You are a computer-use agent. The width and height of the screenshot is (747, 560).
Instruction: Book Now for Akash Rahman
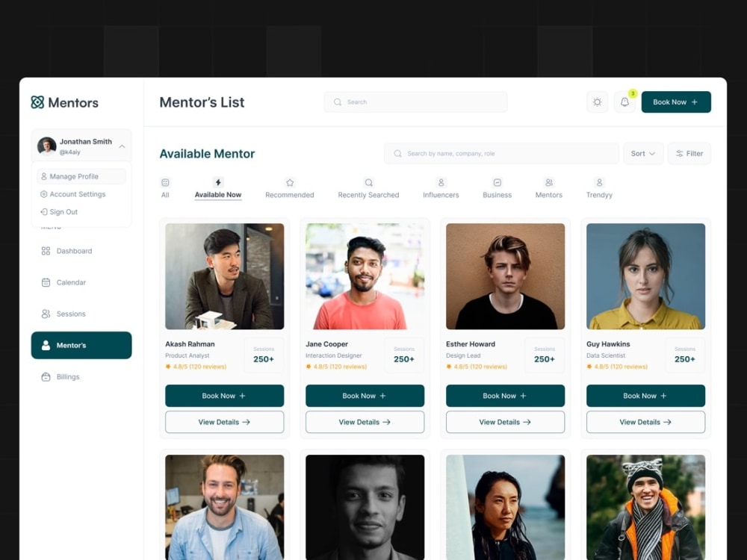224,396
